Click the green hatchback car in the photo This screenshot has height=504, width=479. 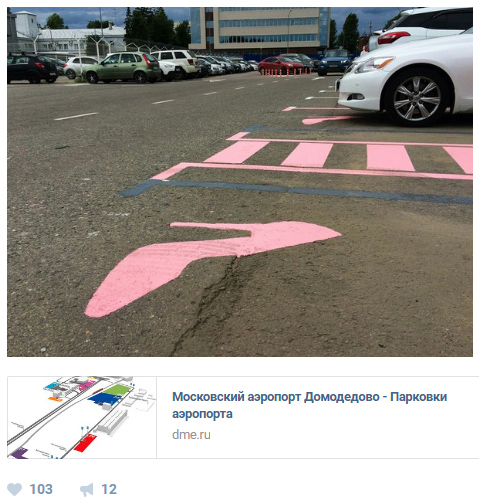coord(122,67)
